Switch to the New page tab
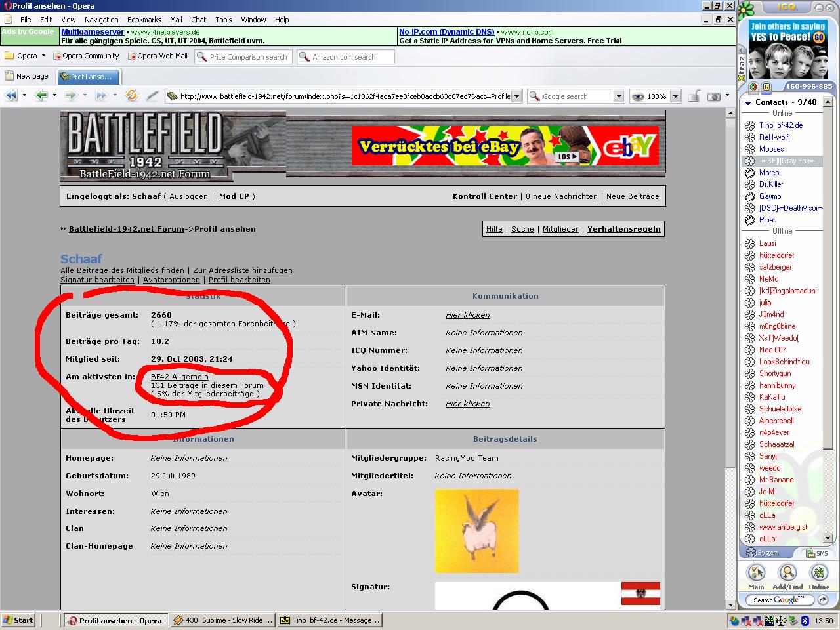840x630 pixels. point(26,76)
